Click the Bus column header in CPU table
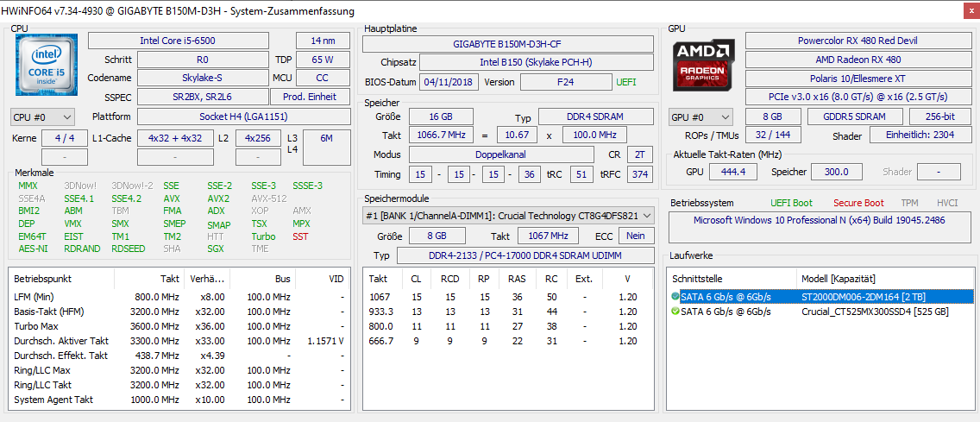Image resolution: width=980 pixels, height=422 pixels. 264,278
